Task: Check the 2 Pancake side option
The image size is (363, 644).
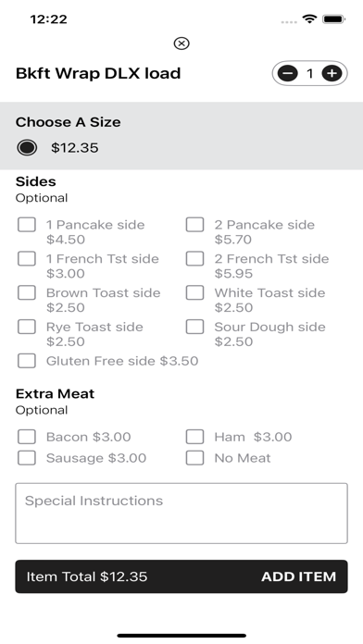Action: [194, 225]
